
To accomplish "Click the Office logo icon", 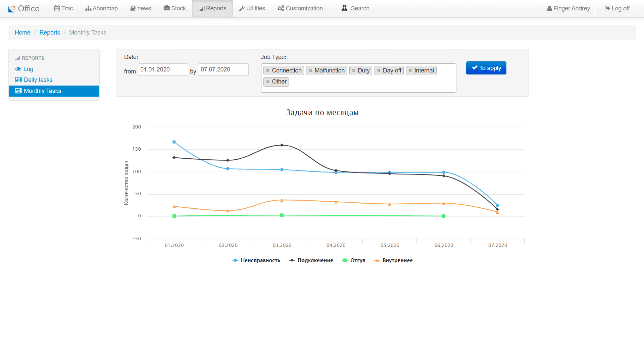I will pos(12,9).
